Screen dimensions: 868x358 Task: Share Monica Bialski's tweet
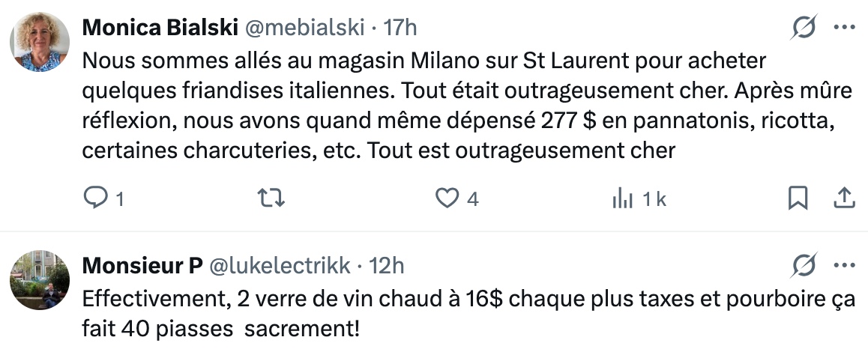point(844,198)
